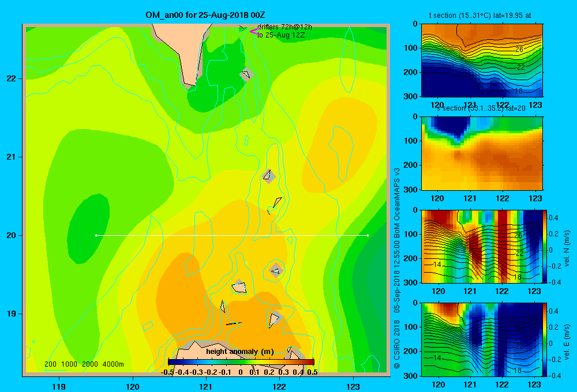Select the magenta drifter arrow marker
This screenshot has width=577, height=392.
(x=254, y=32)
